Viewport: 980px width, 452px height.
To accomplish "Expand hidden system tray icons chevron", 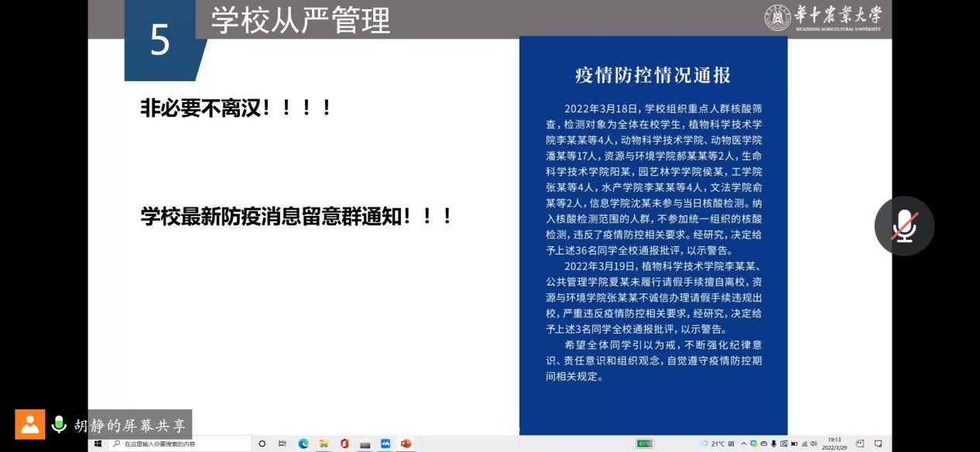I will (x=743, y=443).
